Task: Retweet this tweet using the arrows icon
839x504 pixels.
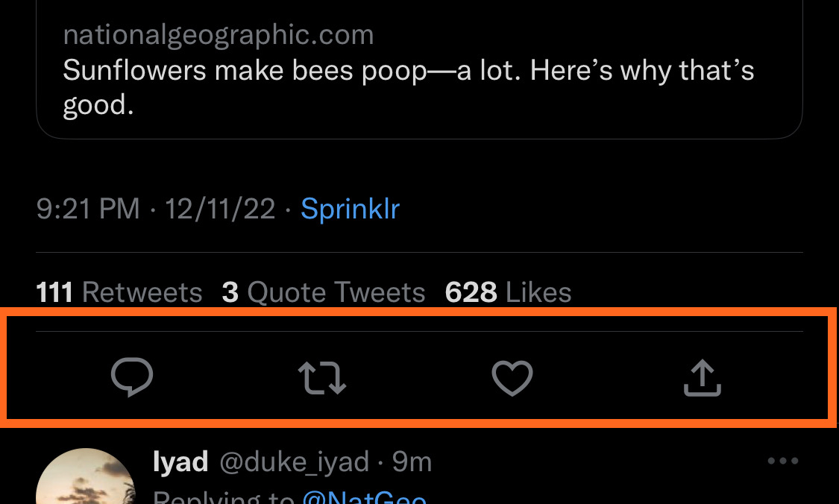Action: pyautogui.click(x=322, y=377)
